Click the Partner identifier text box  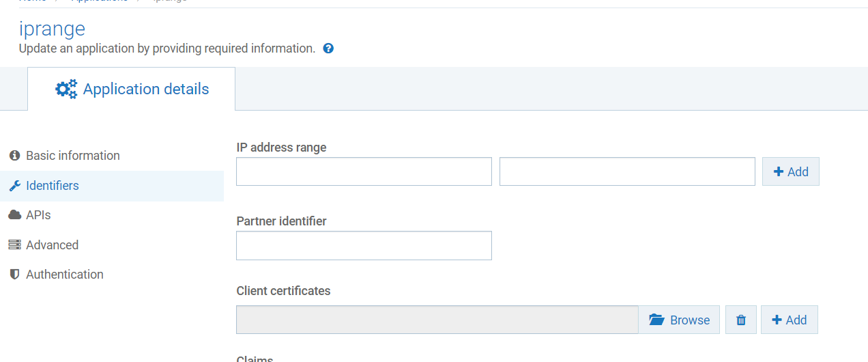point(364,246)
